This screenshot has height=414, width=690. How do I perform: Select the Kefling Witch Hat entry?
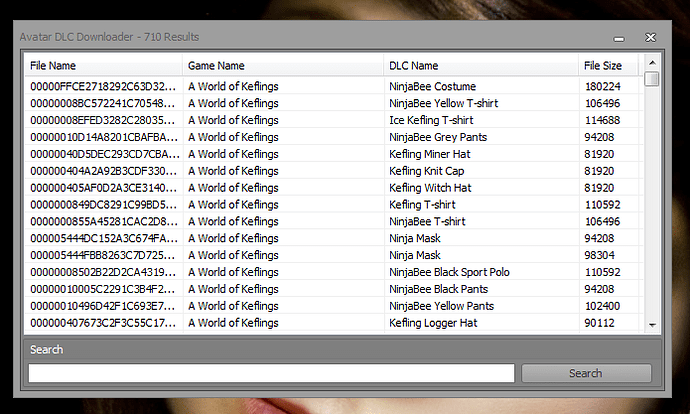[430, 188]
